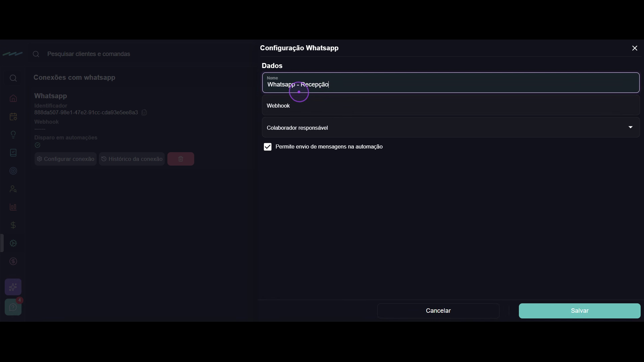Close the Configuração Whatsapp panel
The image size is (644, 362).
coord(635,48)
